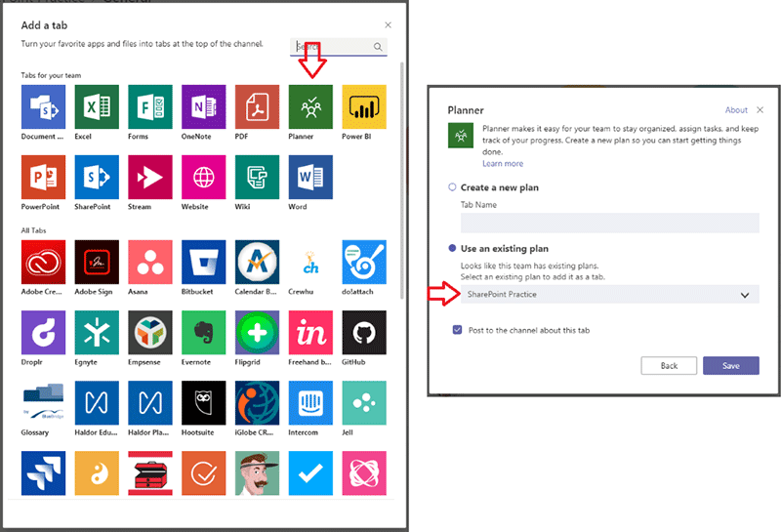Select the Document Library tab app

point(43,106)
